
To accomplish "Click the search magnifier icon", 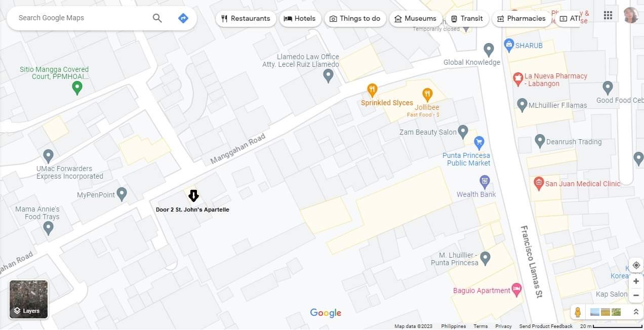I will pos(157,18).
